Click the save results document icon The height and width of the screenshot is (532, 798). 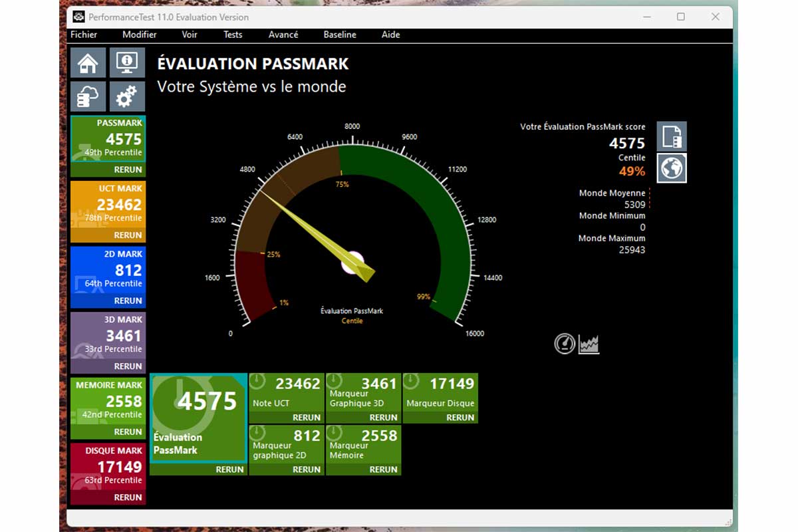672,136
